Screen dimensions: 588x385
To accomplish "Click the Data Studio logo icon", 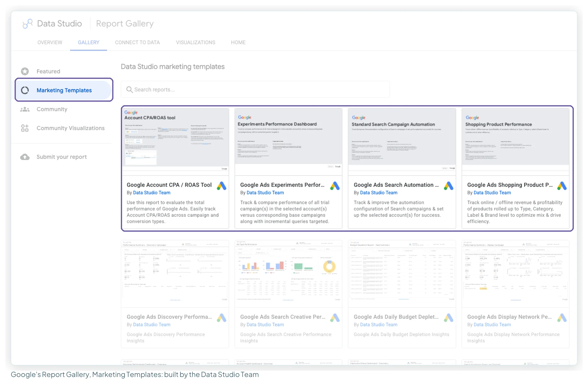I will pyautogui.click(x=28, y=24).
